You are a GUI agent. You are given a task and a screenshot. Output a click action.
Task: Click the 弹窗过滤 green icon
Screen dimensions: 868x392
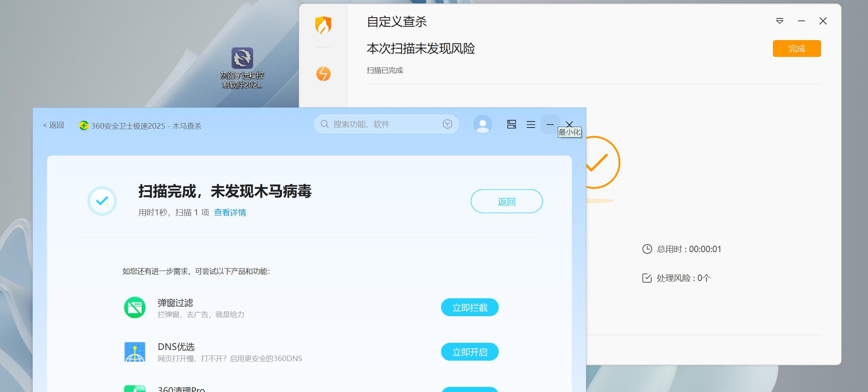(x=135, y=307)
